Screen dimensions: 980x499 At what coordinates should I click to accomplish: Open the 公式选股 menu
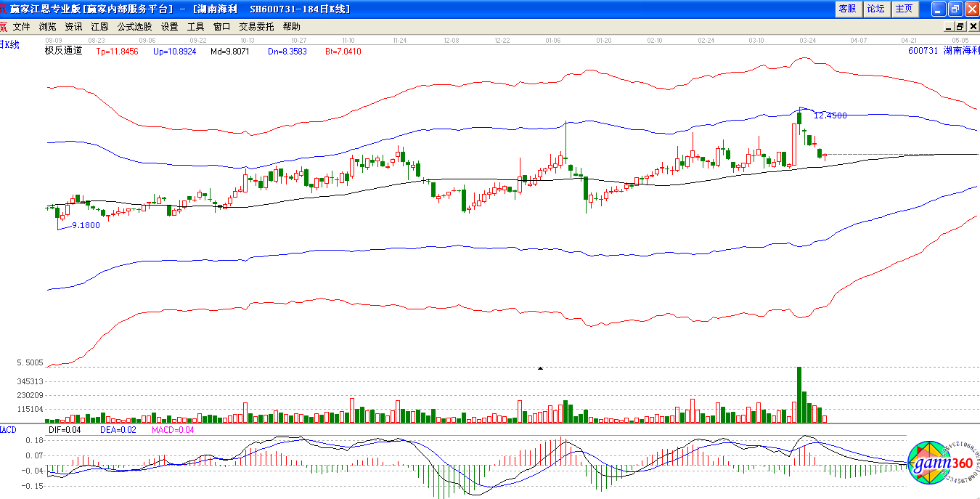tap(134, 26)
